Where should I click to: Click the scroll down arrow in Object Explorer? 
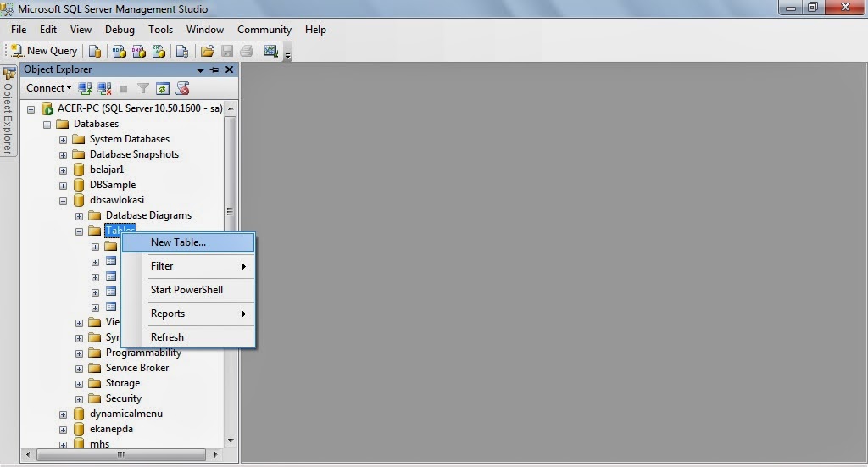pos(231,441)
